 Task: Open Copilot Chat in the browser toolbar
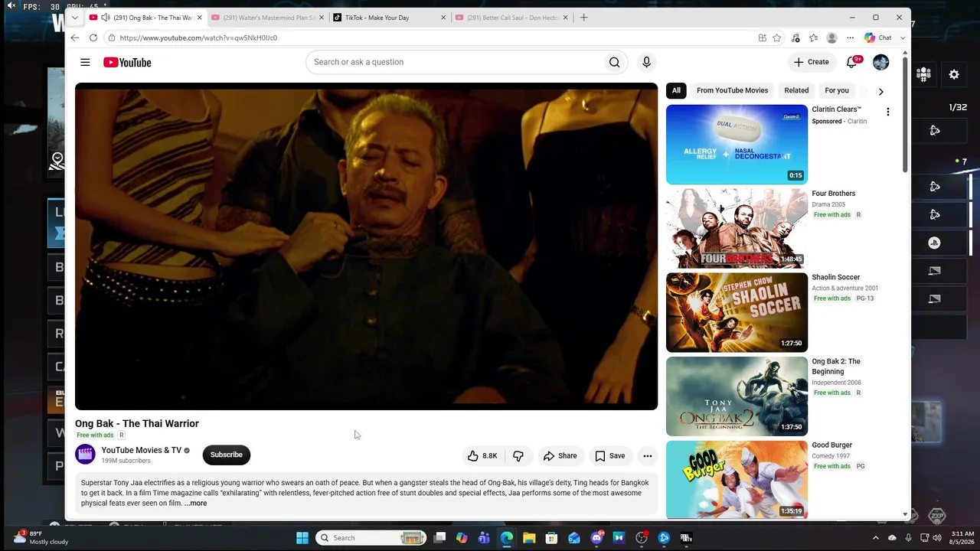click(x=878, y=37)
